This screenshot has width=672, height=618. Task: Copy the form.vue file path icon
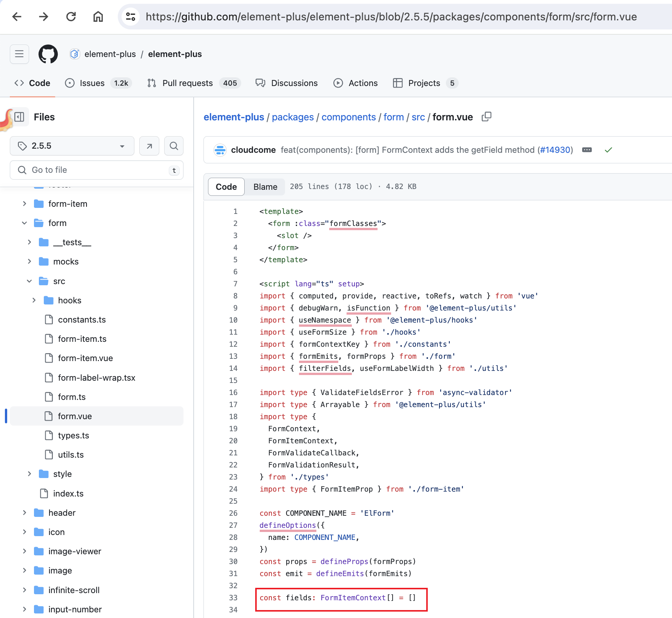(486, 117)
